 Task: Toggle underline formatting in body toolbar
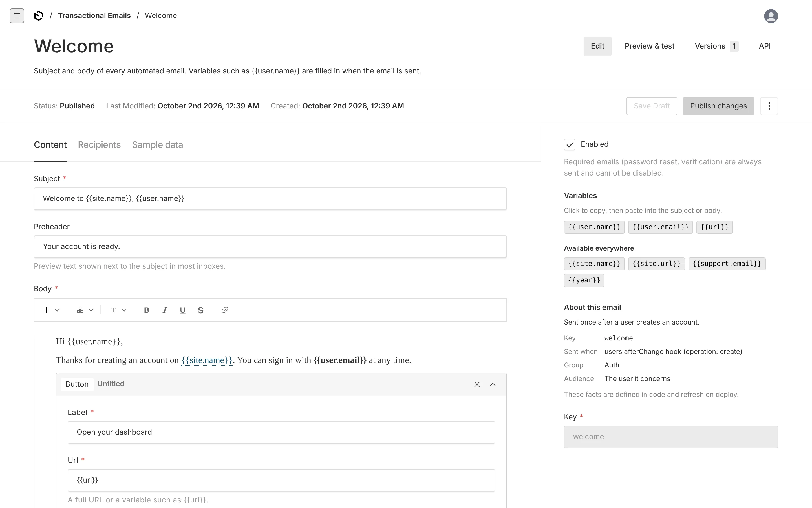(182, 310)
